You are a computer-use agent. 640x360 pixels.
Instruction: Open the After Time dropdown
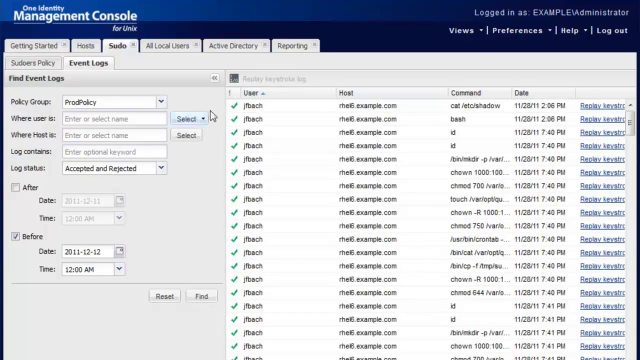119,218
